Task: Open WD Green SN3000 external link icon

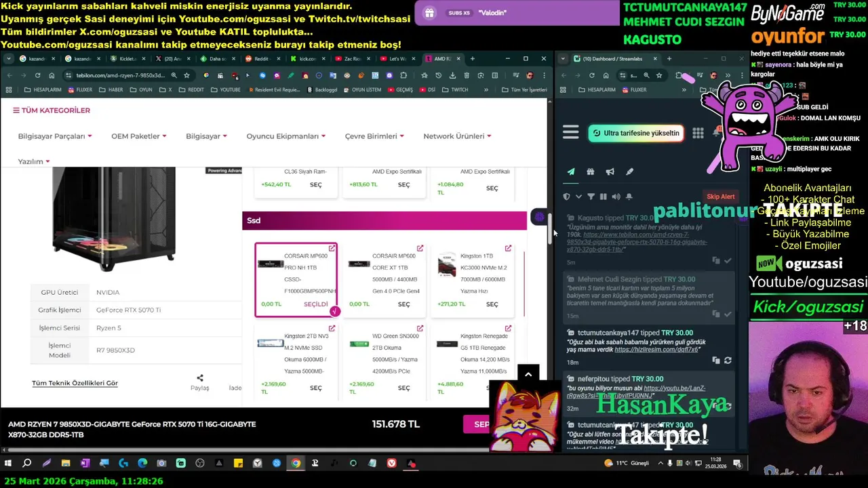Action: [420, 329]
